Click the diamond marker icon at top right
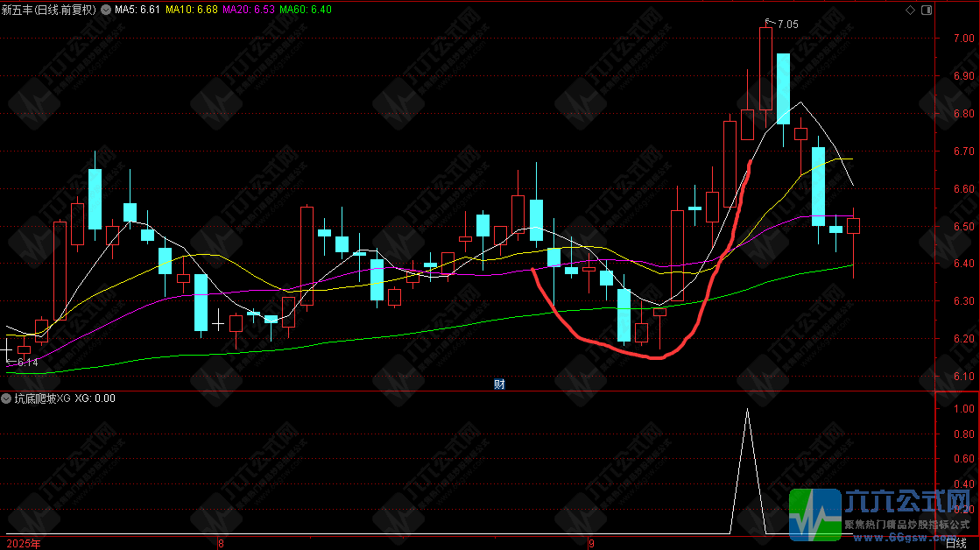 [x=910, y=10]
